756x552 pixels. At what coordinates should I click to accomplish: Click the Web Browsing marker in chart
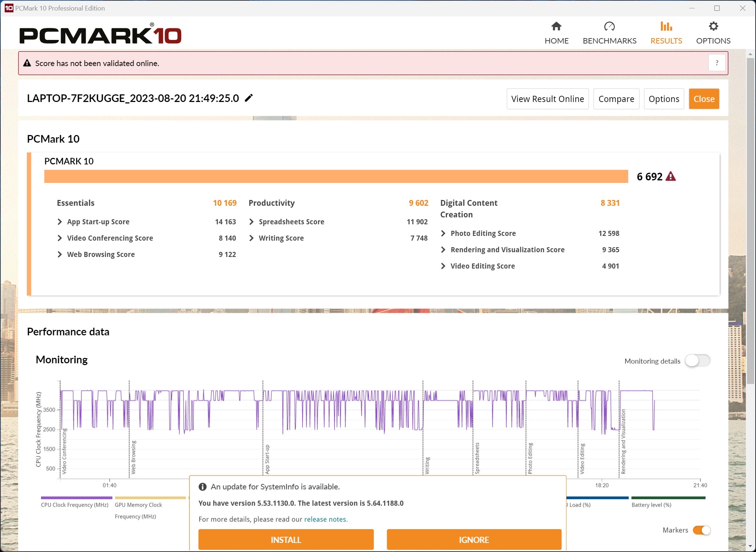[x=133, y=457]
